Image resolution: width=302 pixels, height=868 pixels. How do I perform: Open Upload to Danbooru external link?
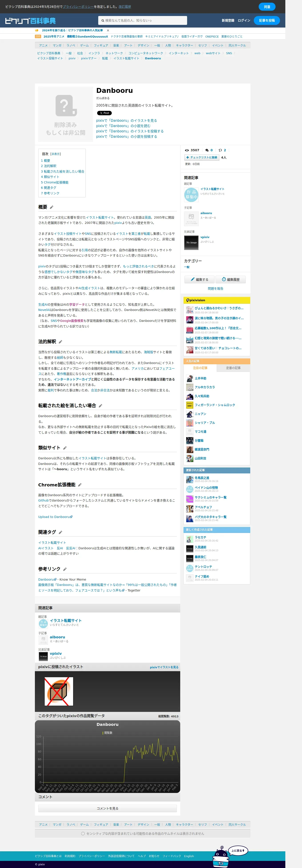coord(55,517)
